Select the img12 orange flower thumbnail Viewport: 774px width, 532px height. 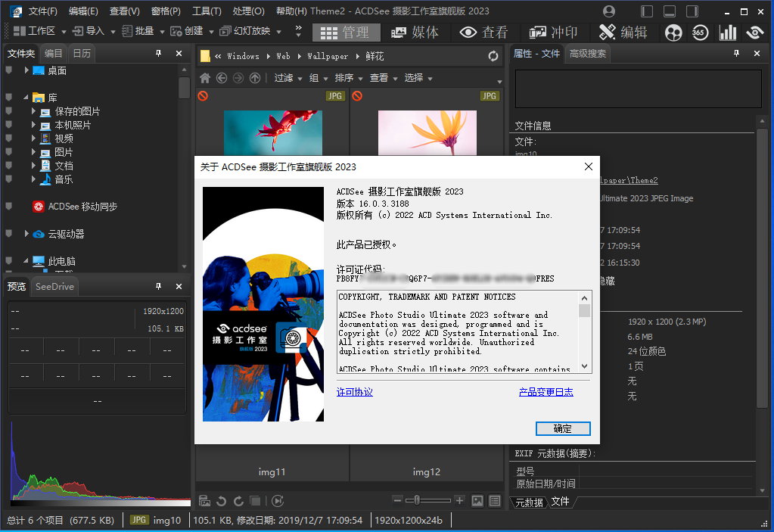click(427, 132)
